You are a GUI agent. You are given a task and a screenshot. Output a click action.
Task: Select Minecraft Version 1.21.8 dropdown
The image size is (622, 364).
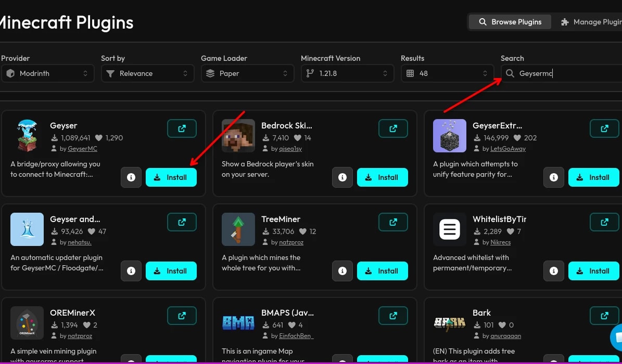click(x=348, y=73)
